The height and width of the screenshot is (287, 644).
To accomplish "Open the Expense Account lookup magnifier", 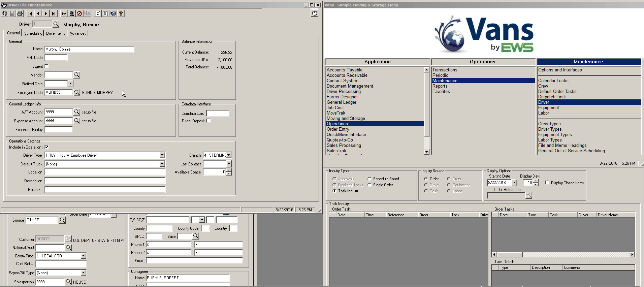I will pos(77,121).
